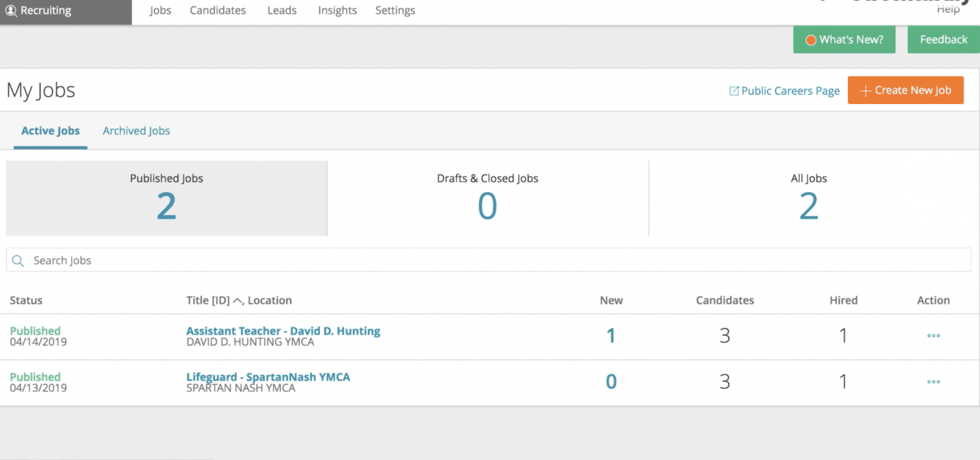The height and width of the screenshot is (460, 980).
Task: Switch to the Archived Jobs tab
Action: tap(137, 131)
